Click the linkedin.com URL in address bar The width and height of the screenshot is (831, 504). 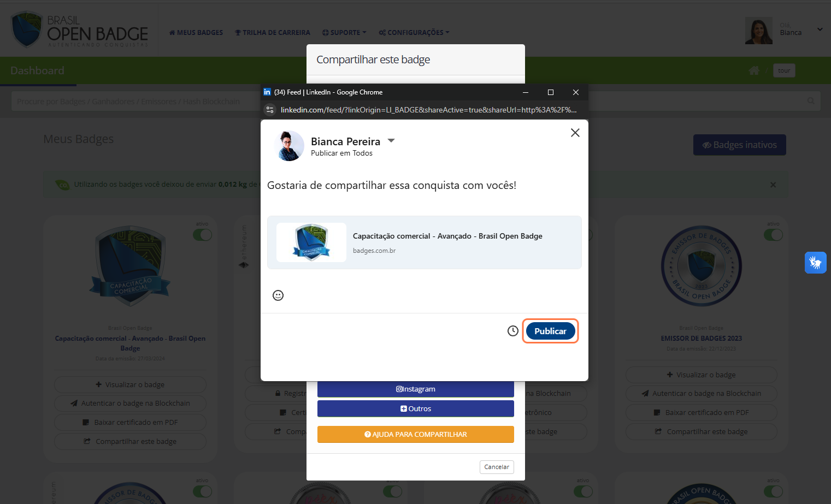pos(429,110)
